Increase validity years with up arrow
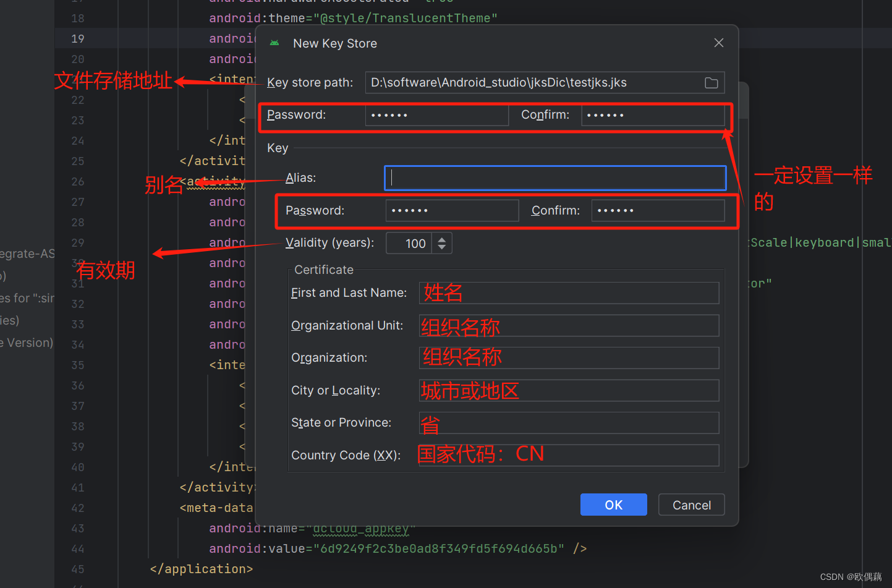Image resolution: width=892 pixels, height=588 pixels. pyautogui.click(x=442, y=239)
